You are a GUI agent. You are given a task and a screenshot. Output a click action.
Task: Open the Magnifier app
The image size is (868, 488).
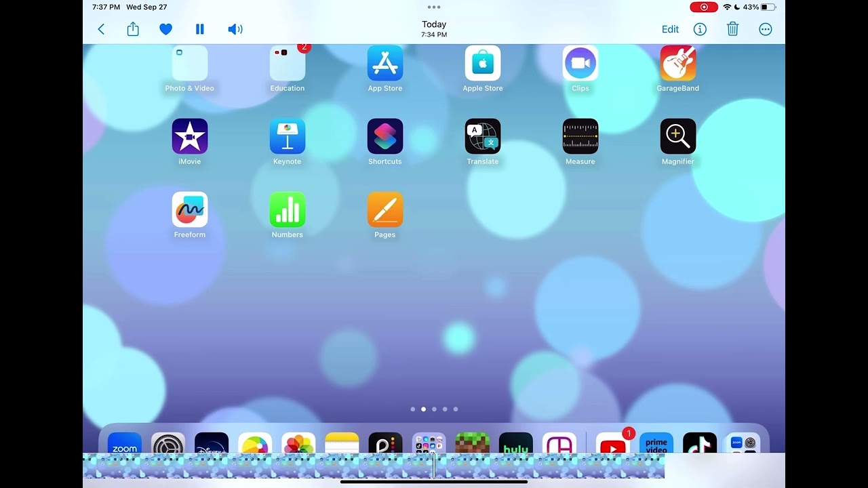[678, 136]
